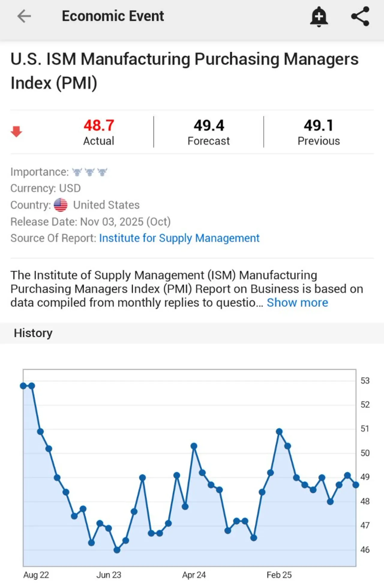Select the chart's first data point
The image size is (384, 588).
(23, 386)
